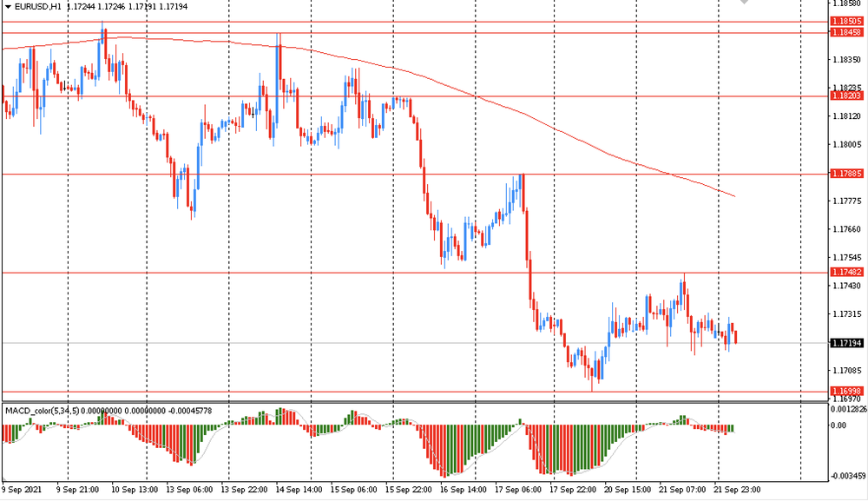Click the MACD value -0.00045778
Image resolution: width=868 pixels, height=501 pixels.
pyautogui.click(x=188, y=411)
